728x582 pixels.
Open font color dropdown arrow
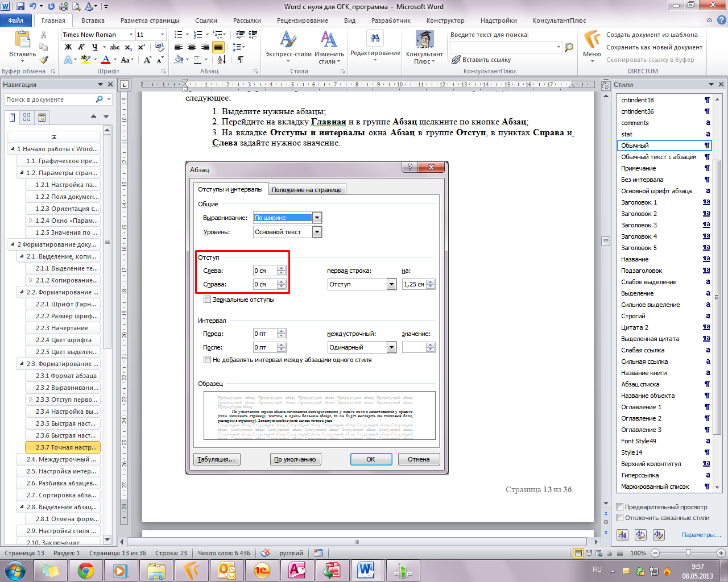115,60
